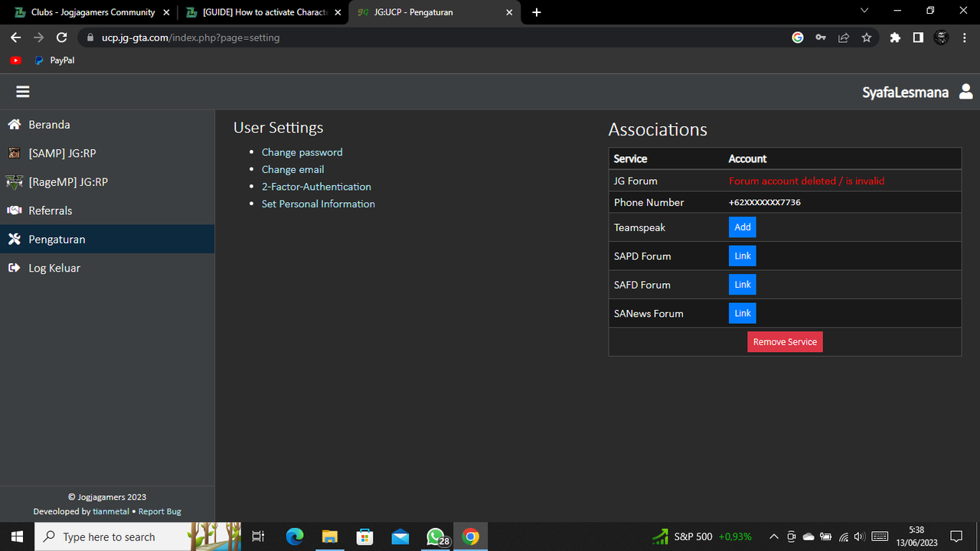The image size is (980, 551).
Task: Click Link for SAPD Forum
Action: [x=743, y=256]
